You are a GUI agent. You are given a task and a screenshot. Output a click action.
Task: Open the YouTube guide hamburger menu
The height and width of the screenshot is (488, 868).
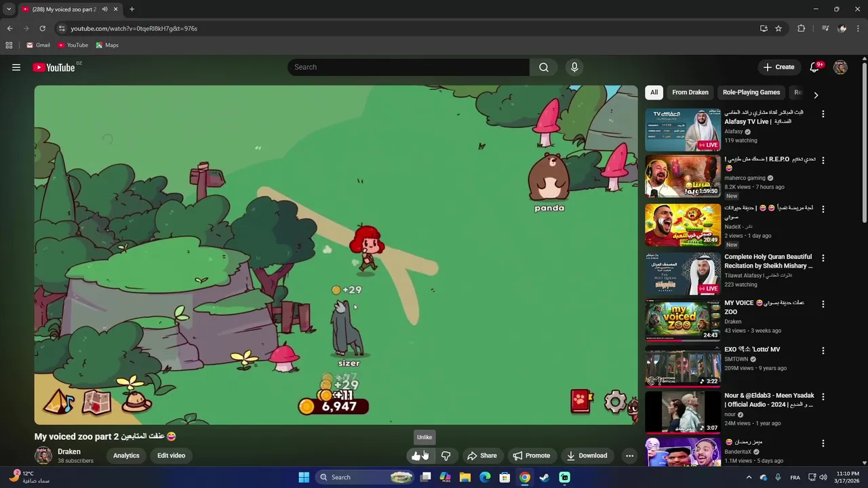coord(16,67)
